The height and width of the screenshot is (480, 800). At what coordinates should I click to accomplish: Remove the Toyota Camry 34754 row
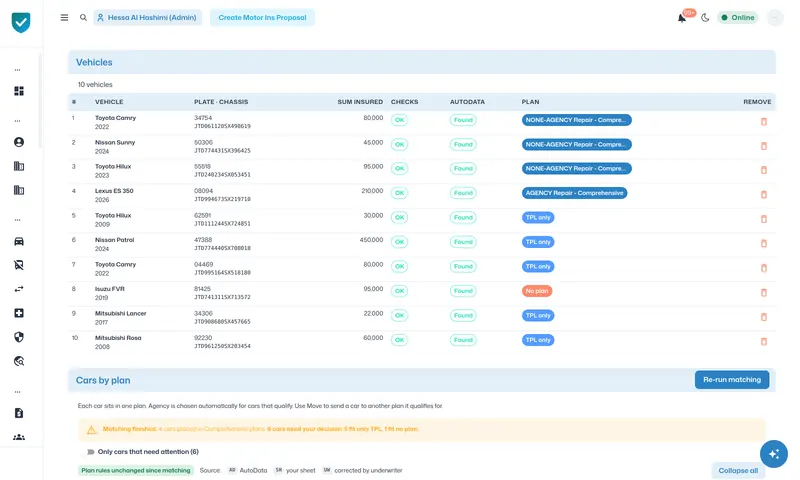tap(764, 121)
